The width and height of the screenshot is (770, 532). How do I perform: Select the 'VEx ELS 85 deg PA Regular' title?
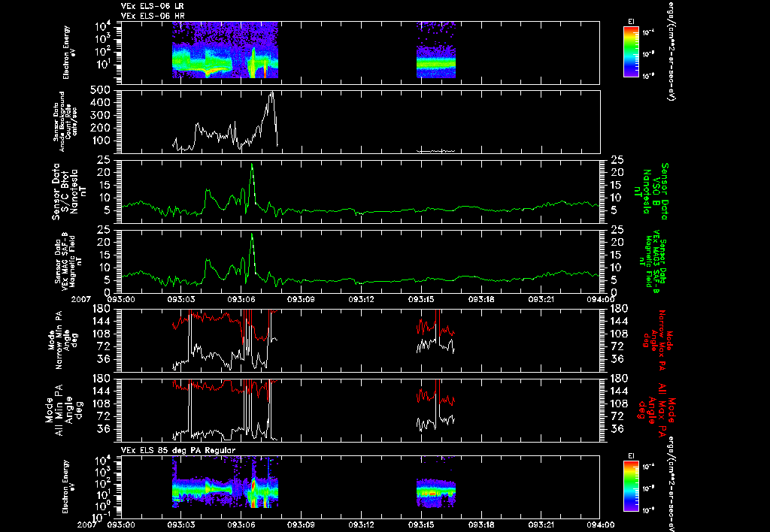178,450
